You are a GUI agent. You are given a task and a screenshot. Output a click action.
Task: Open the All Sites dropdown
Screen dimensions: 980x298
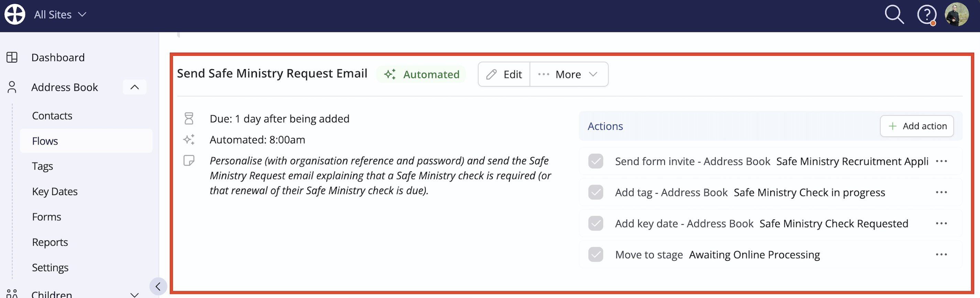(x=60, y=14)
